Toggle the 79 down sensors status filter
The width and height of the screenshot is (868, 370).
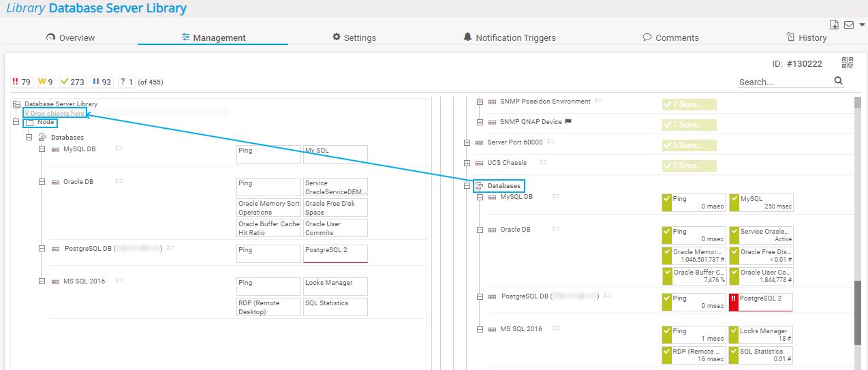pyautogui.click(x=22, y=82)
